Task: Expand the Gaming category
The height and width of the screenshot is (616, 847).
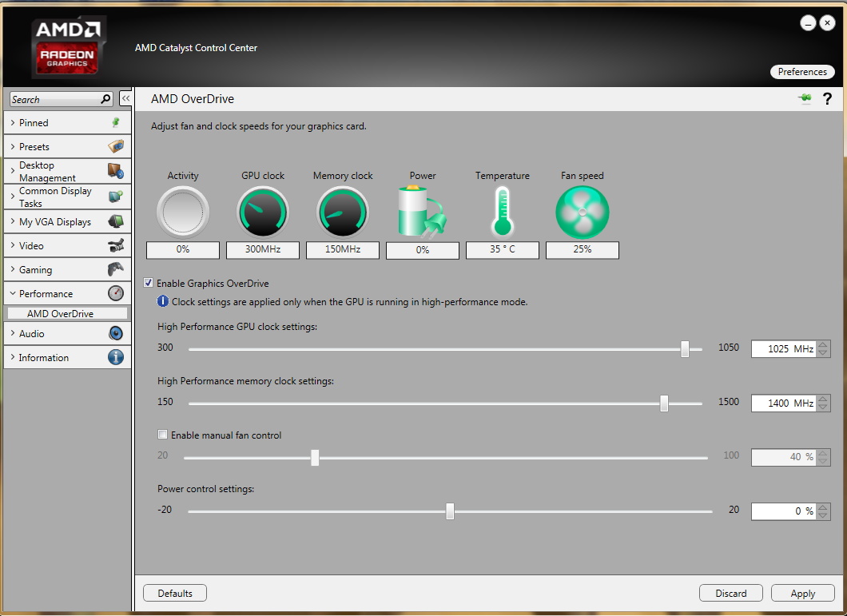Action: tap(67, 270)
